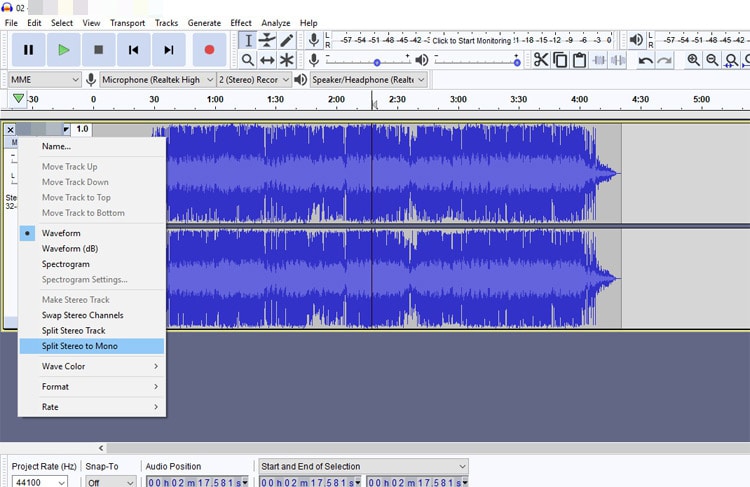Click the green playhead pin triangle
Screen dimensions: 750x487
18,99
